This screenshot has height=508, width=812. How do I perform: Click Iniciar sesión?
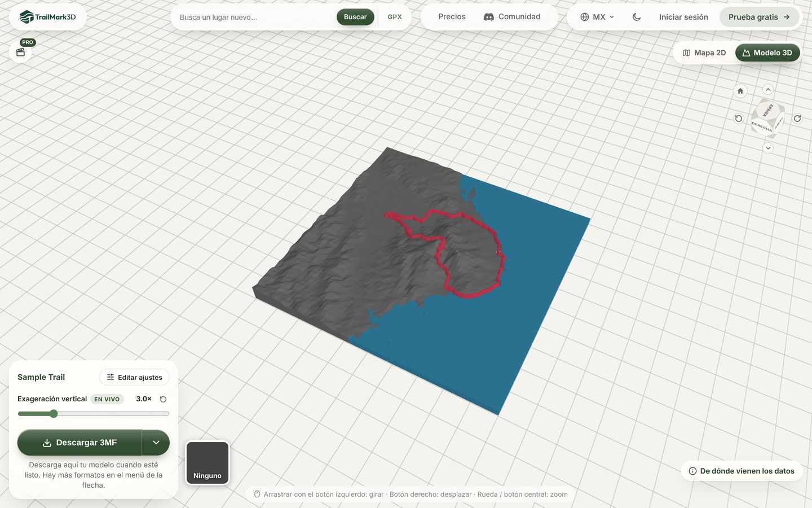click(683, 17)
